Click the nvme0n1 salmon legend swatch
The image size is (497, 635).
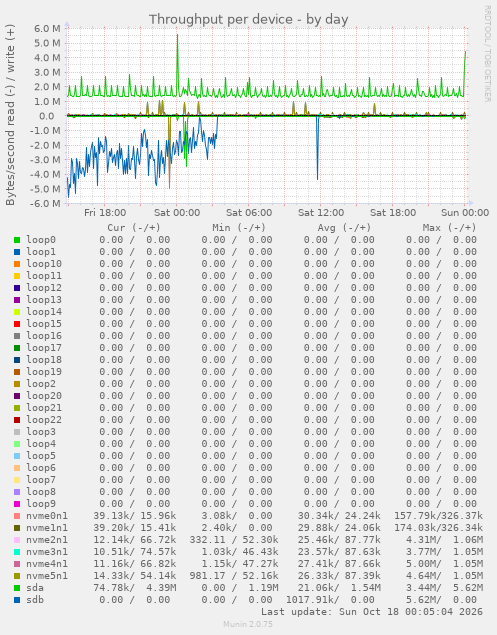(17, 516)
